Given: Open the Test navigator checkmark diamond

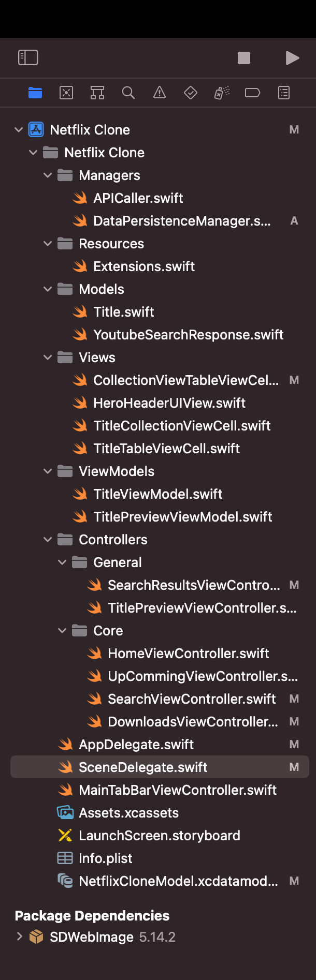Looking at the screenshot, I should 190,93.
